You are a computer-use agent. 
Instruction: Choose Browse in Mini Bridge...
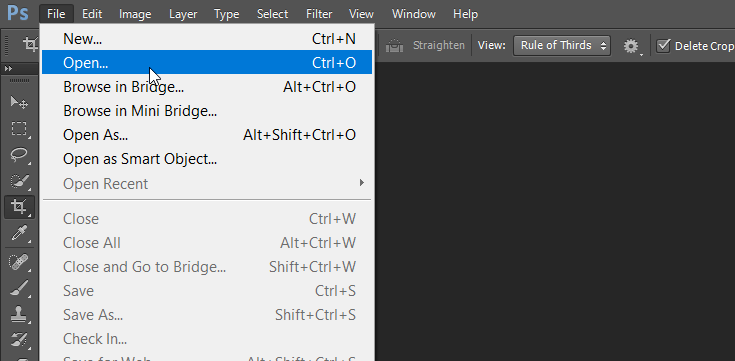pos(207,111)
